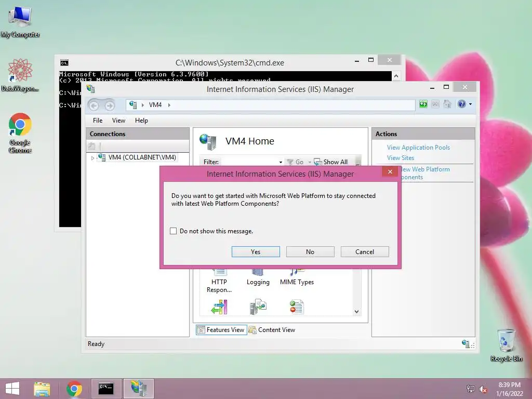
Task: Open the HTTP Response Headers feature icon
Action: [x=219, y=282]
